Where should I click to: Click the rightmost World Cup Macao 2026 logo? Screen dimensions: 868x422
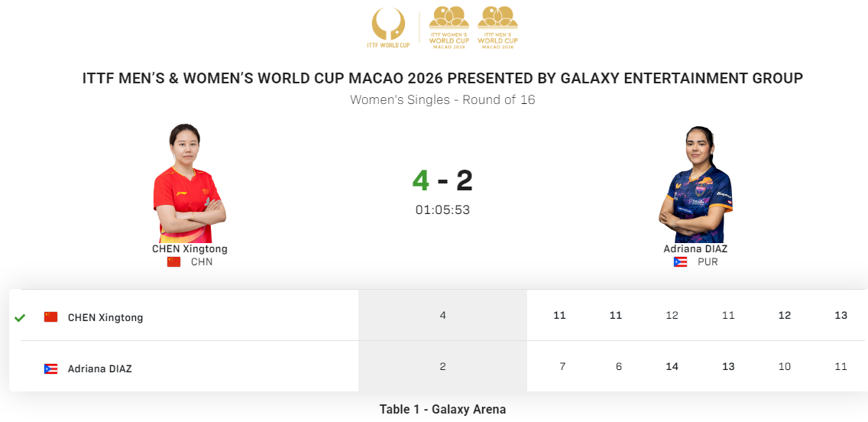pos(497,28)
